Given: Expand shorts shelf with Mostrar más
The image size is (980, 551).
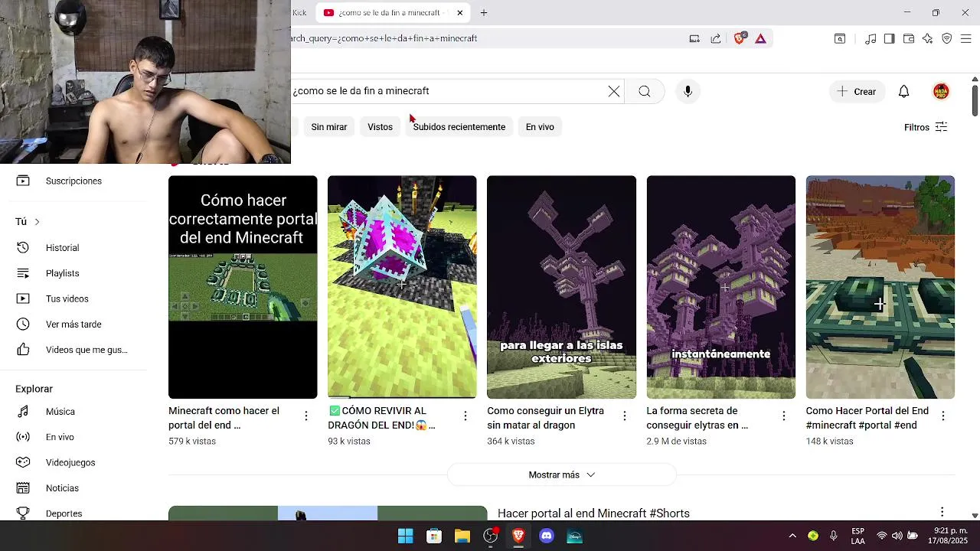Looking at the screenshot, I should [561, 475].
